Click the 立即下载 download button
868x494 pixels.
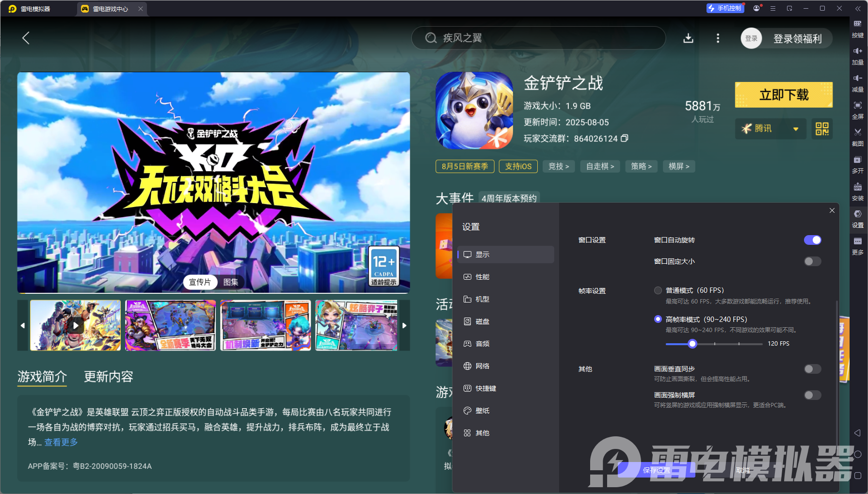point(784,95)
